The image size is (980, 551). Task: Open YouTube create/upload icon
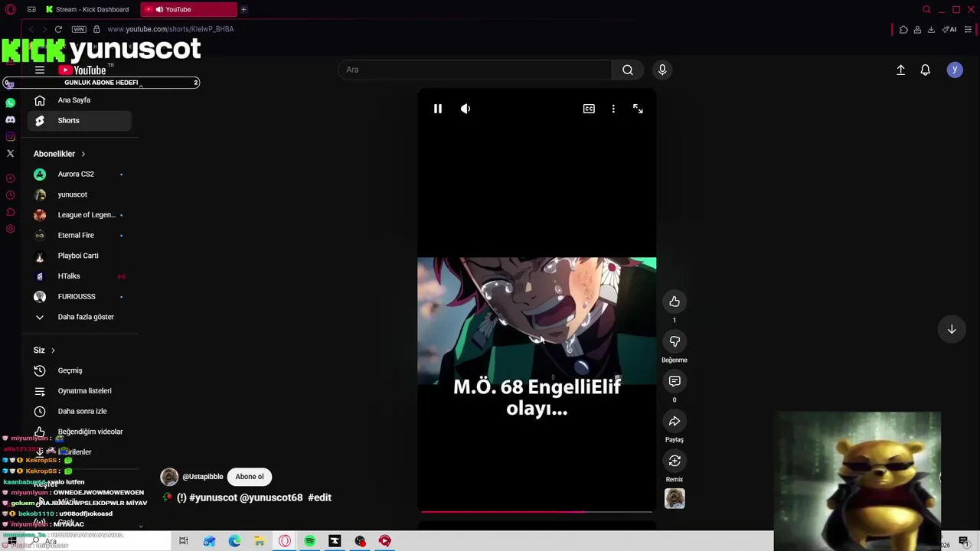(900, 70)
